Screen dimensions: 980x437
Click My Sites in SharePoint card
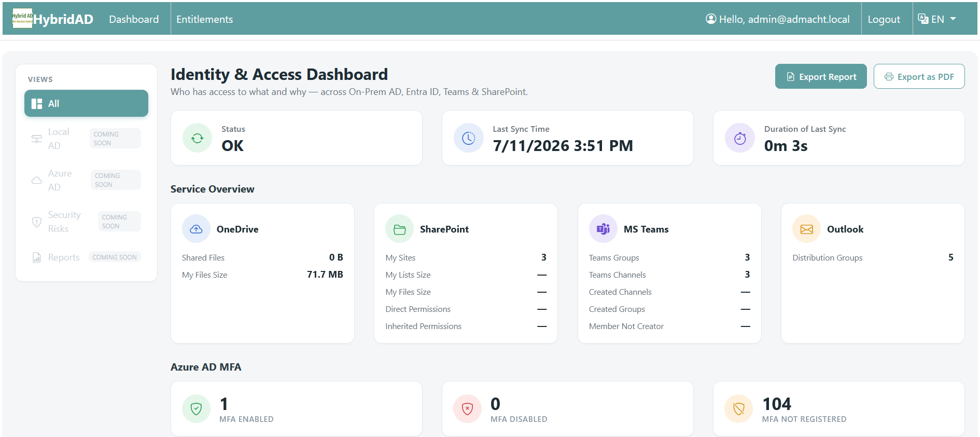[400, 257]
